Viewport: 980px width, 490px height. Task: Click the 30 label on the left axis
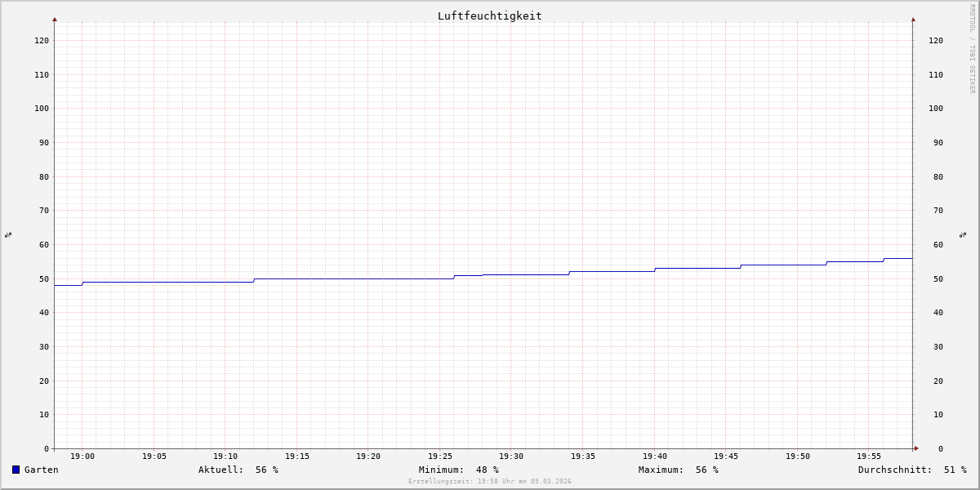pyautogui.click(x=44, y=346)
